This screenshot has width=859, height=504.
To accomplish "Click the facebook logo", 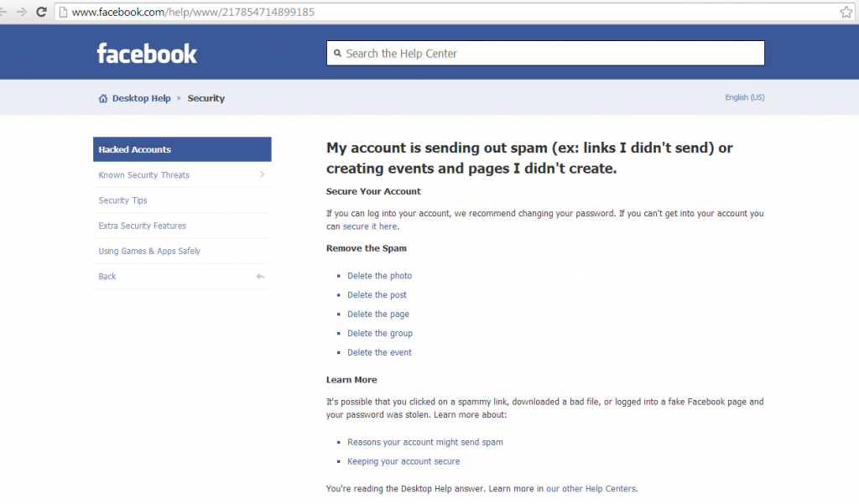I will (147, 52).
